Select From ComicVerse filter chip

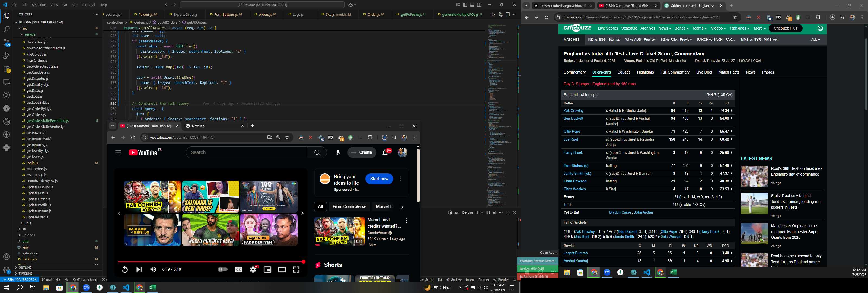pos(349,207)
